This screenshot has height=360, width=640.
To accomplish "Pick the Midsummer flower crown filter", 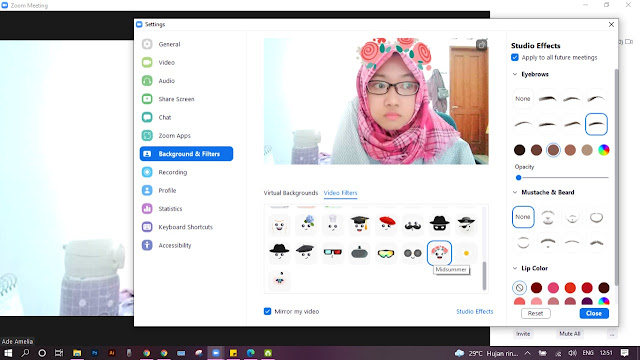I will tap(439, 253).
